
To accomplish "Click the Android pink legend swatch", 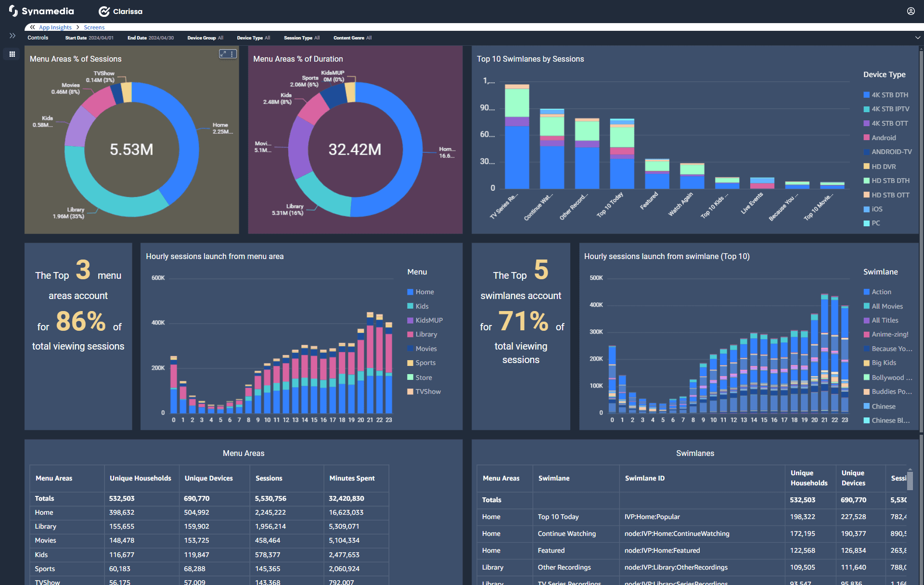I will pyautogui.click(x=866, y=138).
